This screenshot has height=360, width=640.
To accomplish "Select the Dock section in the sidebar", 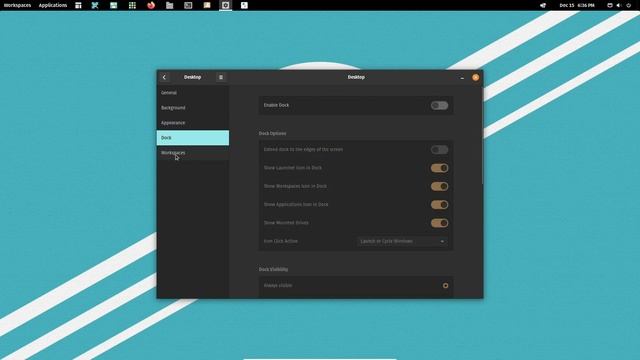I will (193, 138).
